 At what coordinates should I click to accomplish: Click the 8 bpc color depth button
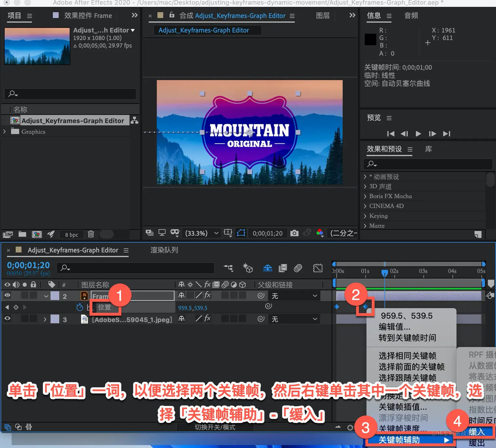click(72, 235)
